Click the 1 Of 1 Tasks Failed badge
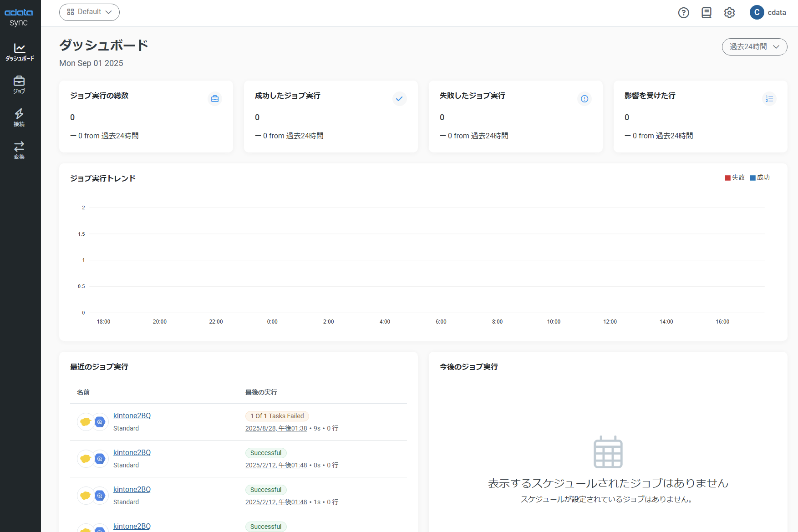The width and height of the screenshot is (798, 532). coord(277,416)
